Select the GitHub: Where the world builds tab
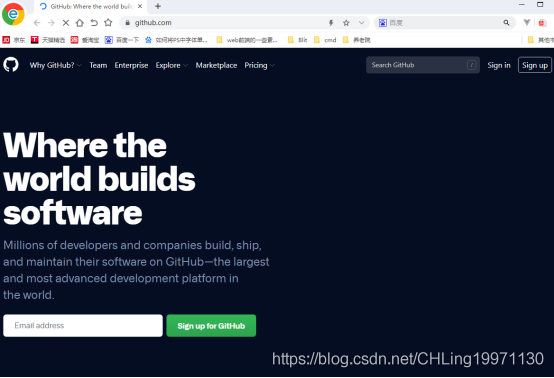The width and height of the screenshot is (554, 378). point(91,6)
